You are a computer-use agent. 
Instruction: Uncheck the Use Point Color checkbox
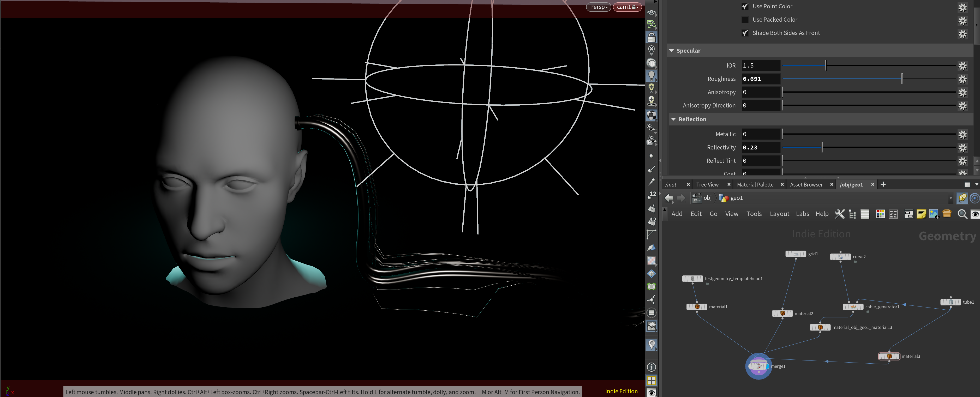click(745, 7)
